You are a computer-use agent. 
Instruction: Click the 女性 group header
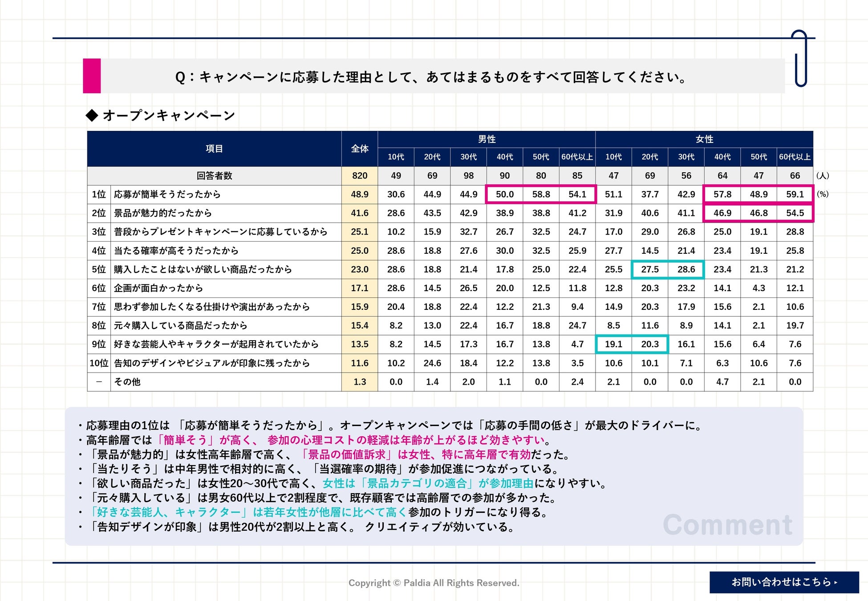coord(704,139)
